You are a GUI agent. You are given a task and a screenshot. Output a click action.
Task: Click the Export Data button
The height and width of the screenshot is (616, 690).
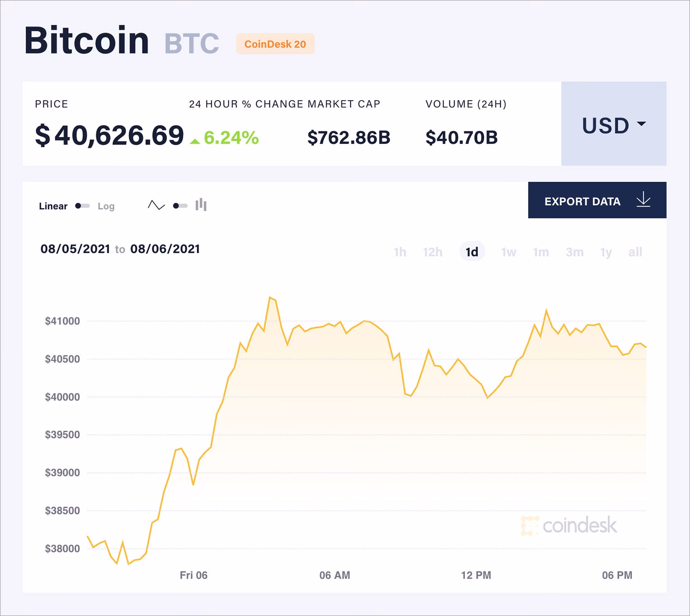pyautogui.click(x=582, y=201)
